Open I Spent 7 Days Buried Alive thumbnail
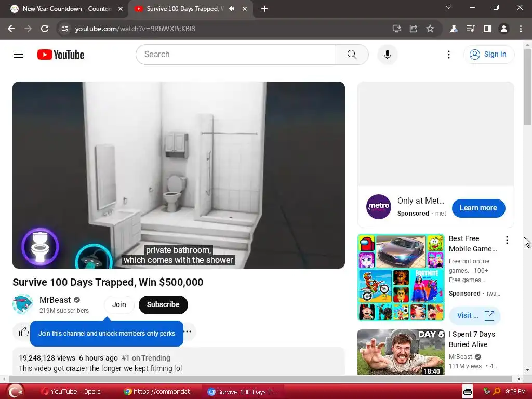The width and height of the screenshot is (532, 399). click(401, 352)
